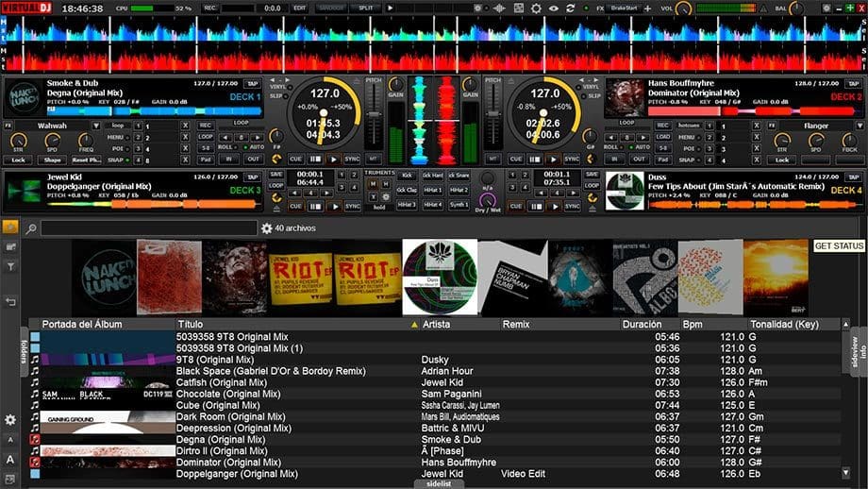Select track Dominator (Original Mix) in list
This screenshot has width=868, height=489.
(x=435, y=463)
